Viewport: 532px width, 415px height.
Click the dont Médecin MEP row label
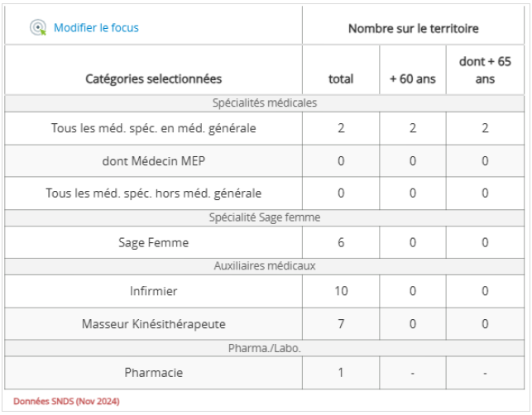[x=154, y=160]
